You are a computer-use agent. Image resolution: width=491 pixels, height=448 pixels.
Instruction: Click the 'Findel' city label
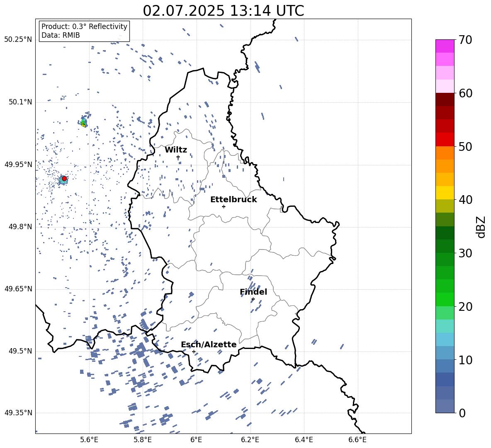(x=253, y=292)
